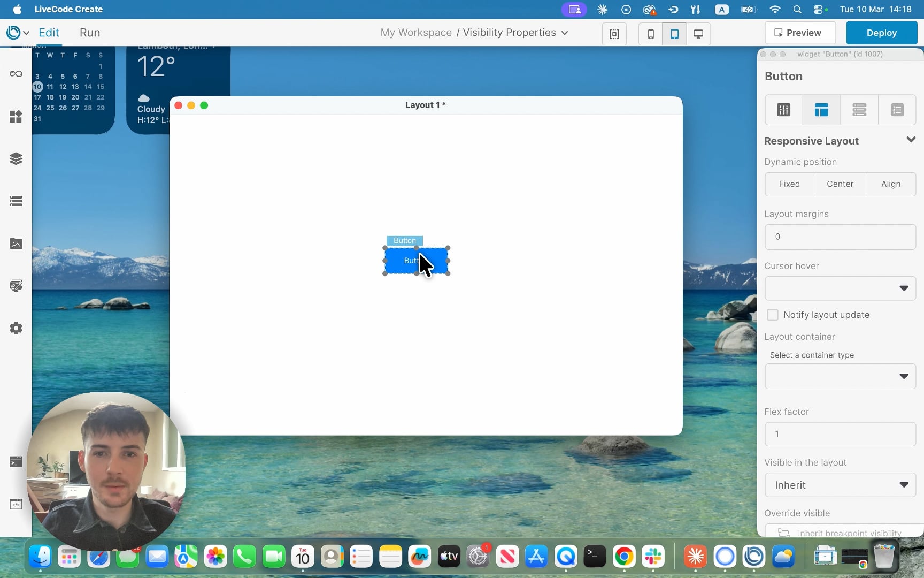Open the layers stack icon in left sidebar
This screenshot has height=578, width=924.
click(x=16, y=158)
